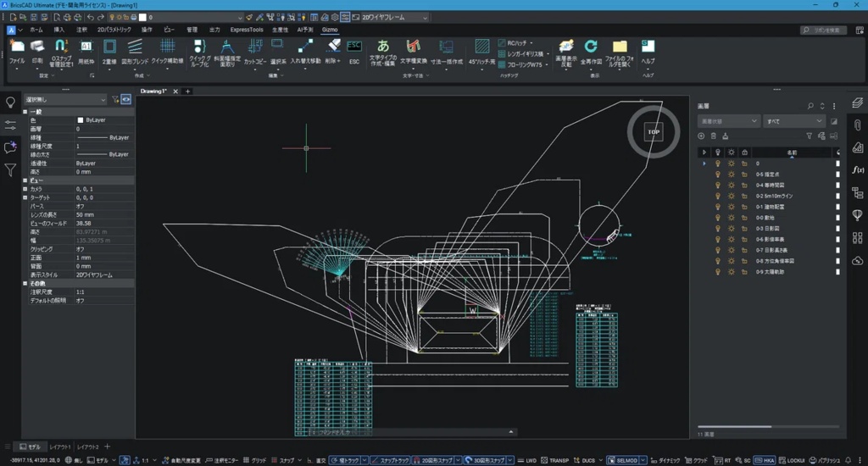Open the filter funnel in left sidebar
This screenshot has width=868, height=466.
(10, 170)
